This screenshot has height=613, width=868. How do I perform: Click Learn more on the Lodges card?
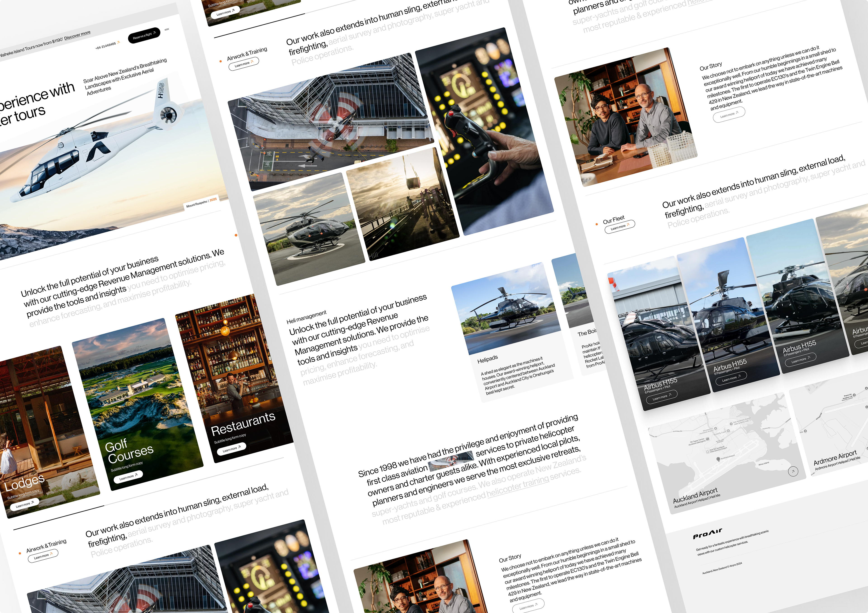point(25,504)
